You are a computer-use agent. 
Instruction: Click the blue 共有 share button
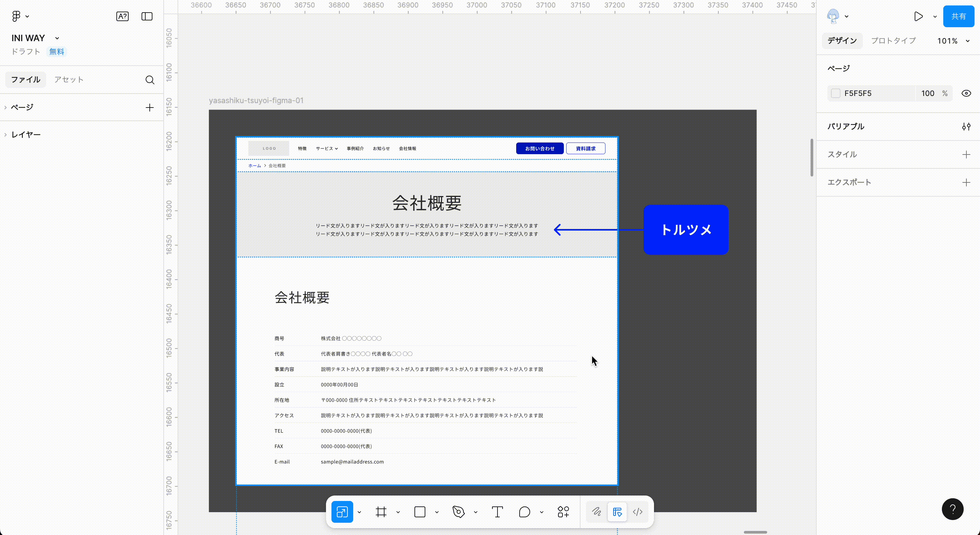pyautogui.click(x=958, y=16)
